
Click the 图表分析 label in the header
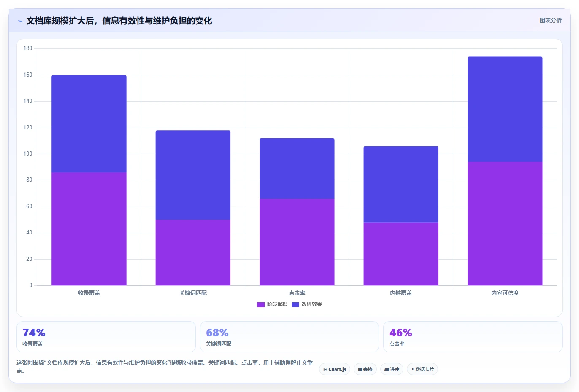[x=550, y=20]
